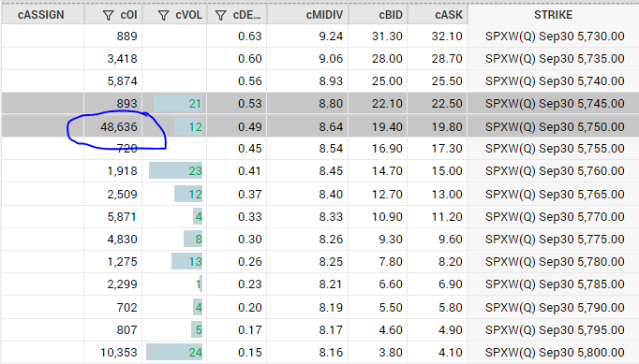
Task: Click volume bar showing 23
Action: (175, 171)
